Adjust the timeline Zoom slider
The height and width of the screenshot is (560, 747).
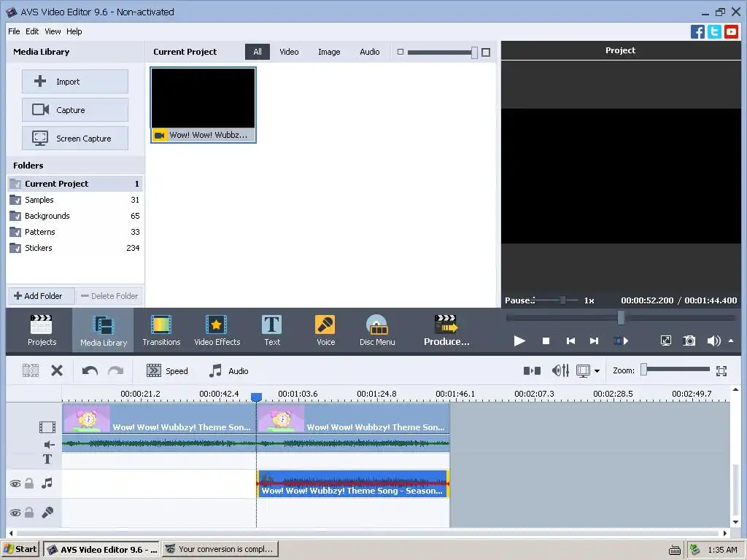(x=643, y=370)
